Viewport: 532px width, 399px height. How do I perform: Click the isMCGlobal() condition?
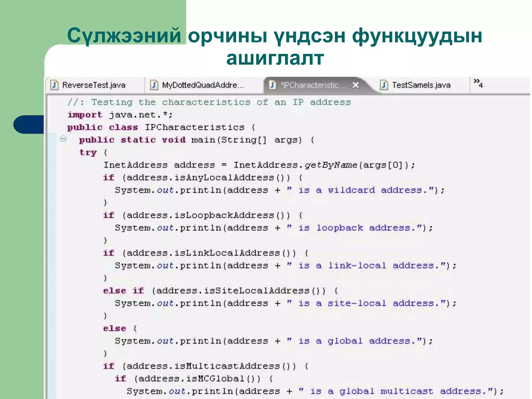[197, 378]
